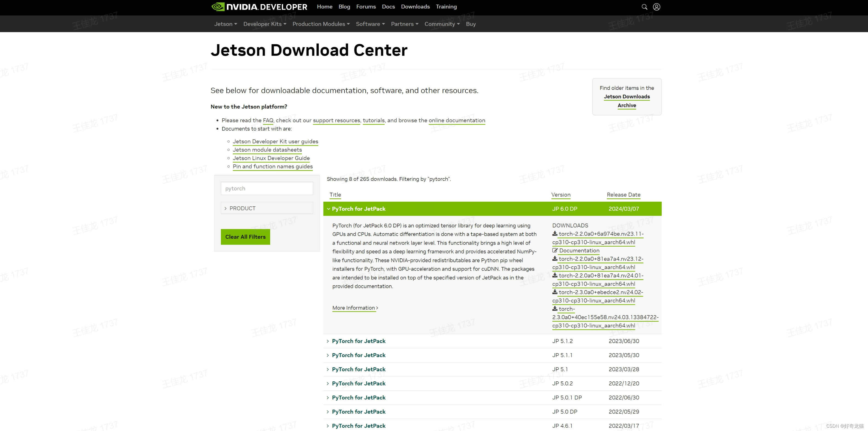Open Docs from top navigation
868x431 pixels.
coord(388,7)
